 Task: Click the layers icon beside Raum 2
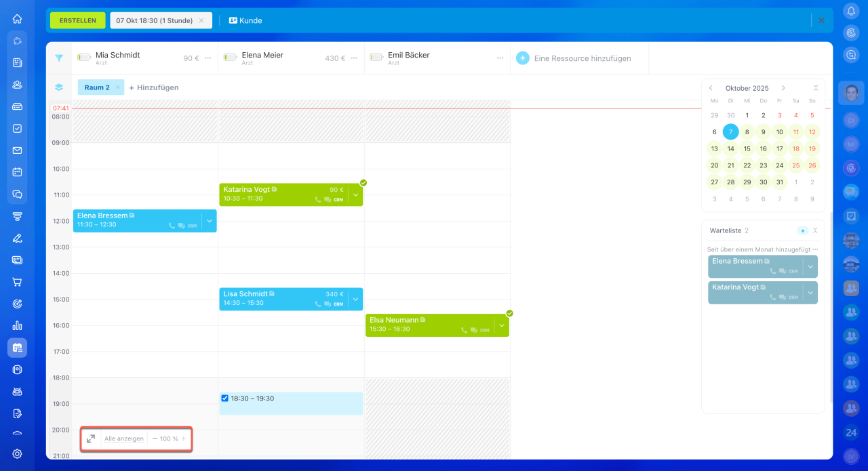point(59,87)
